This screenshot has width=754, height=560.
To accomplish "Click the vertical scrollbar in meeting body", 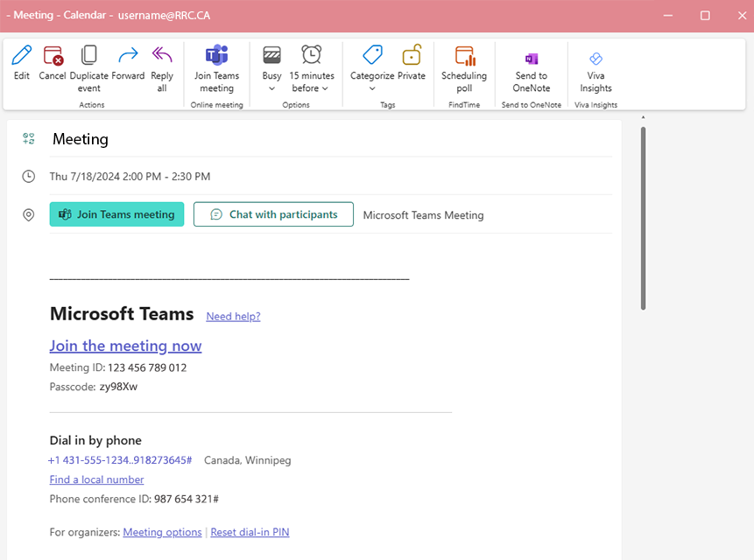I will click(643, 219).
